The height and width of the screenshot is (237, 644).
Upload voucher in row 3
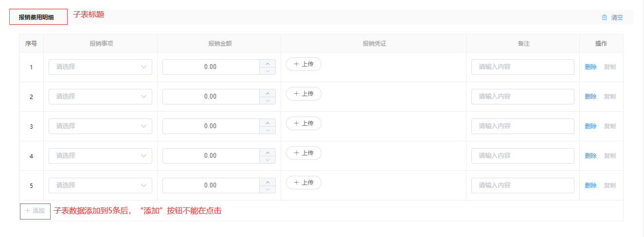304,123
